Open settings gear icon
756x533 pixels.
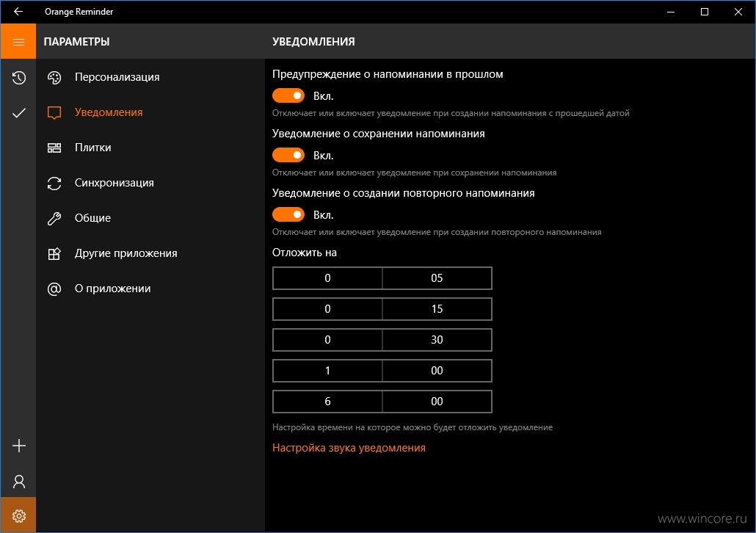click(18, 515)
